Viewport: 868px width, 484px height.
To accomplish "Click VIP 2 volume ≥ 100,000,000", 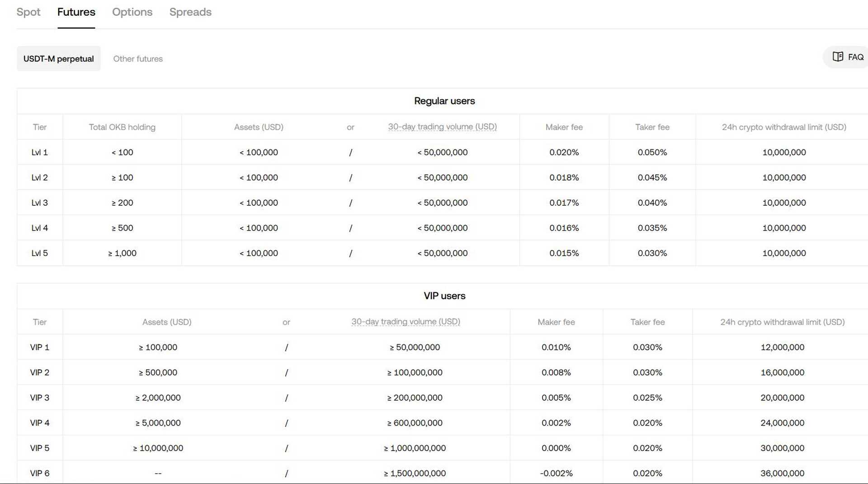I will [x=415, y=373].
